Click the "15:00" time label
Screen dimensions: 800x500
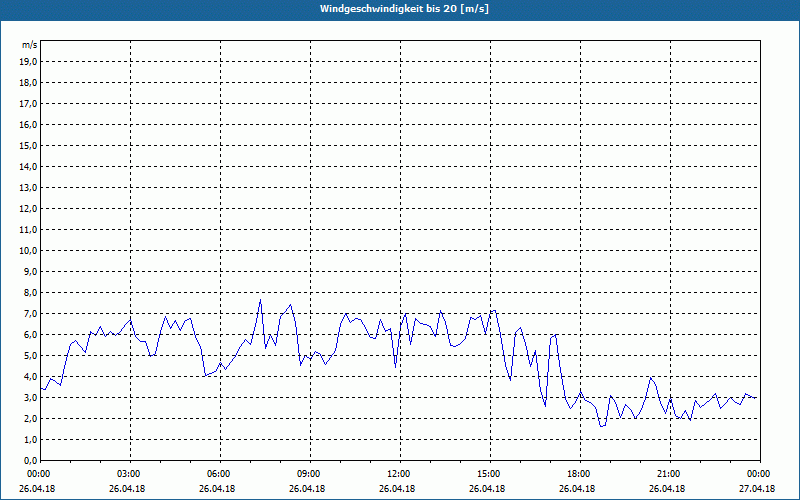point(490,474)
